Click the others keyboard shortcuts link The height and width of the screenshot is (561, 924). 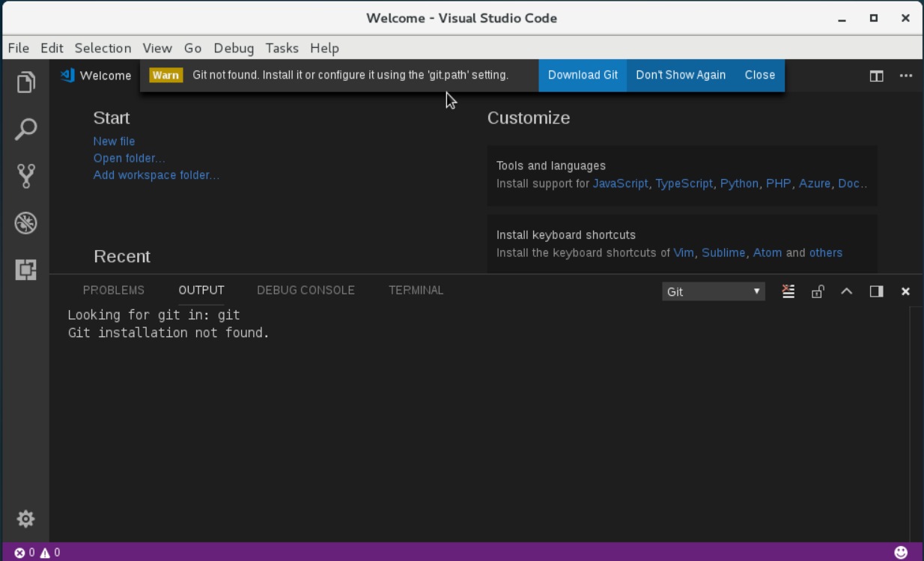[x=825, y=252]
